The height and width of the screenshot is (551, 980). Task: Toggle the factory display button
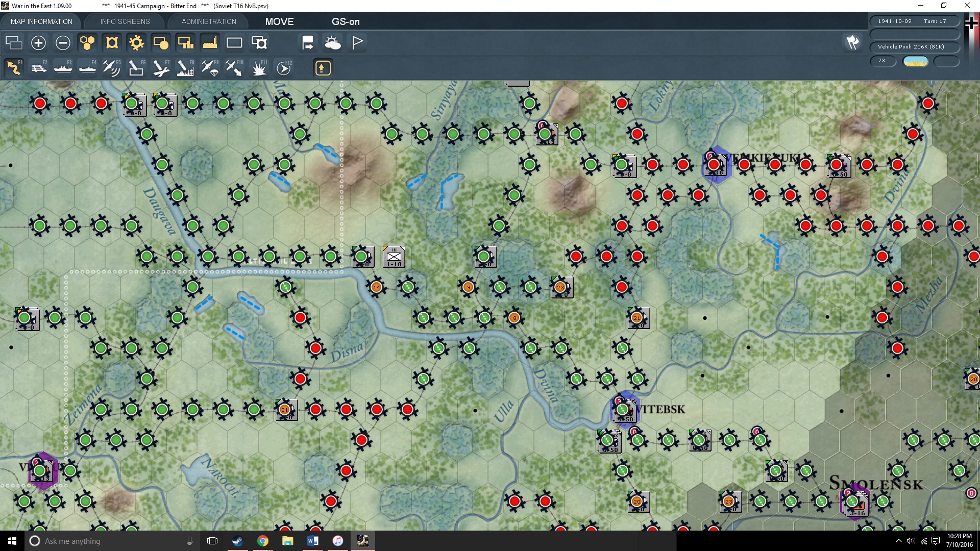(x=210, y=42)
